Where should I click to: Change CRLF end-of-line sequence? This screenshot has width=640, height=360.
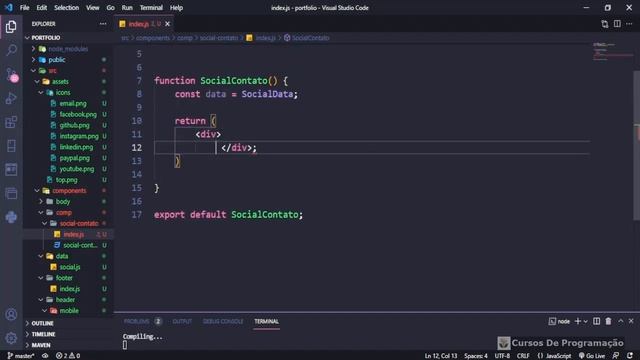pyautogui.click(x=523, y=356)
